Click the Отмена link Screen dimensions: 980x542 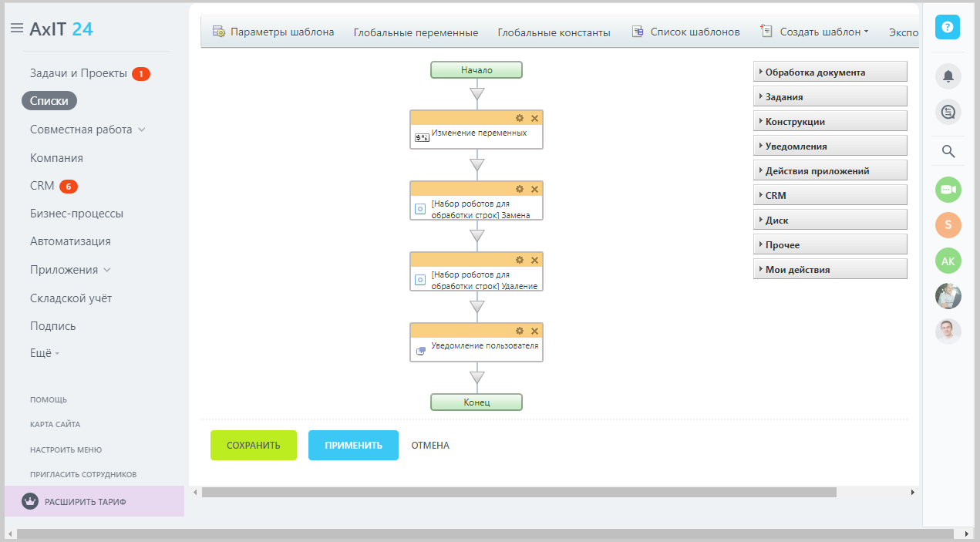430,446
